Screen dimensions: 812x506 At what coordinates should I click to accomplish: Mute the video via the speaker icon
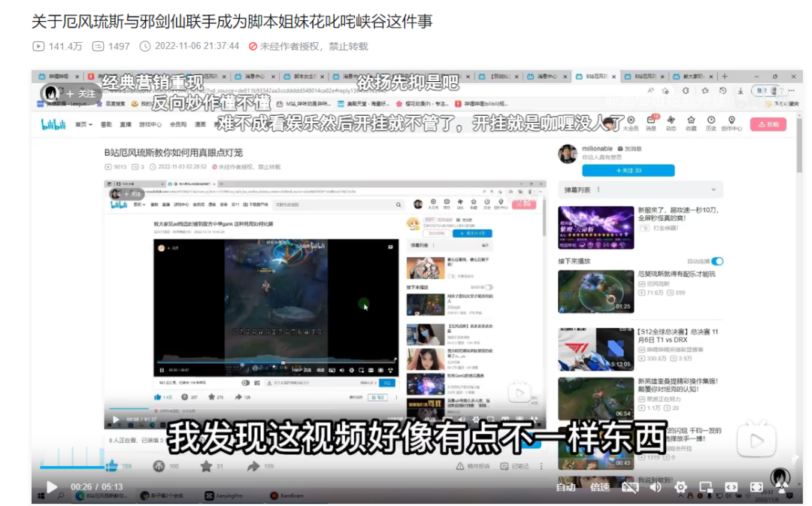(656, 487)
